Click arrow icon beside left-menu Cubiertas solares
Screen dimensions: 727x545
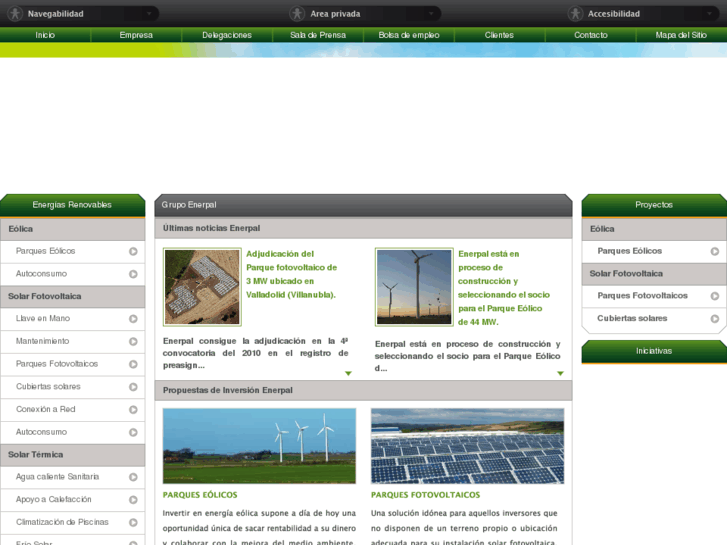[133, 387]
